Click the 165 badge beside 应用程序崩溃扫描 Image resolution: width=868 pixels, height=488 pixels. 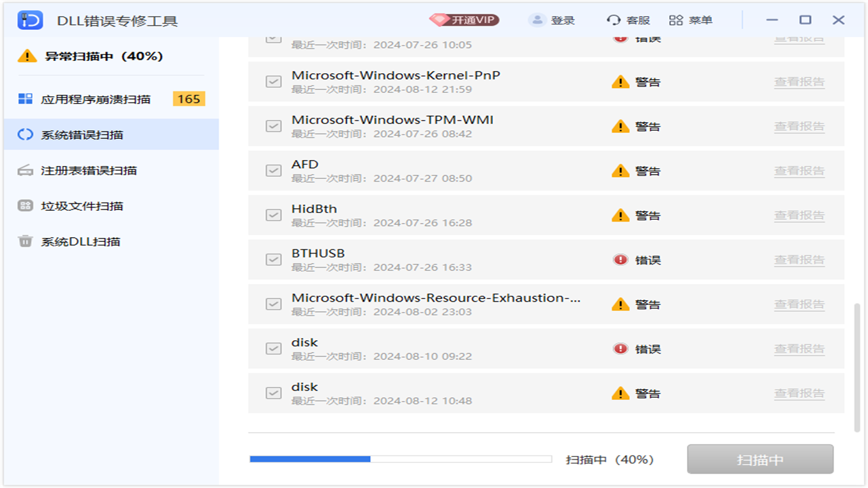pyautogui.click(x=189, y=99)
